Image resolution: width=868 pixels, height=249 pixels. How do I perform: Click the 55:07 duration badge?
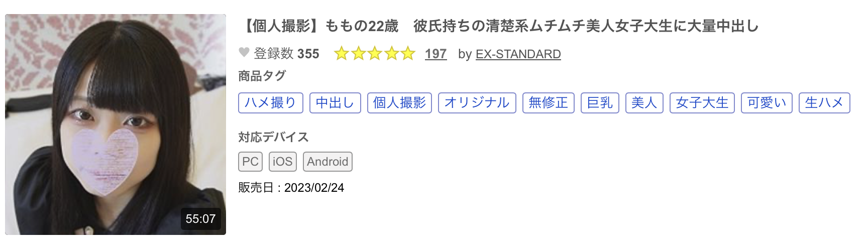pyautogui.click(x=200, y=219)
